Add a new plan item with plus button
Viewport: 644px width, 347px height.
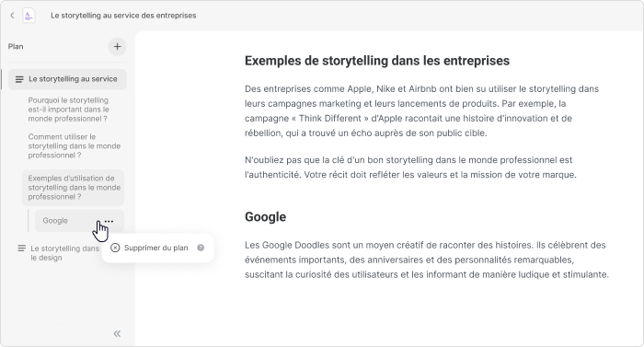coord(117,46)
